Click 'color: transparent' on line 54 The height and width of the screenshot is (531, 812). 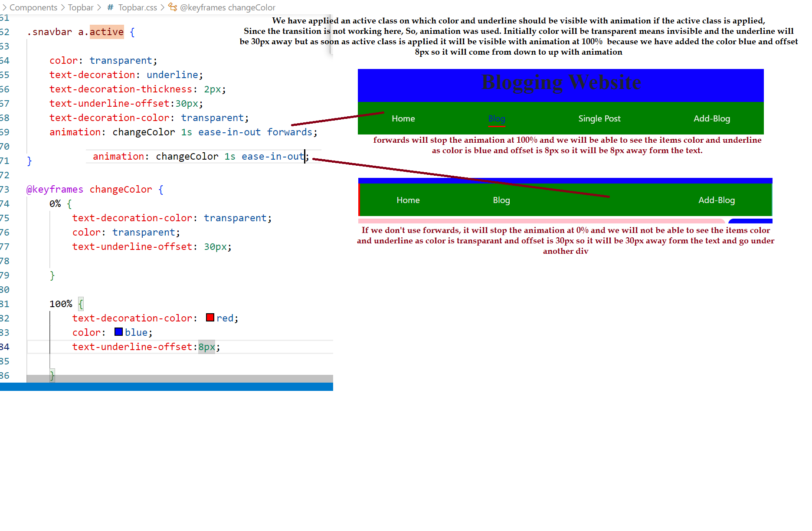103,60
